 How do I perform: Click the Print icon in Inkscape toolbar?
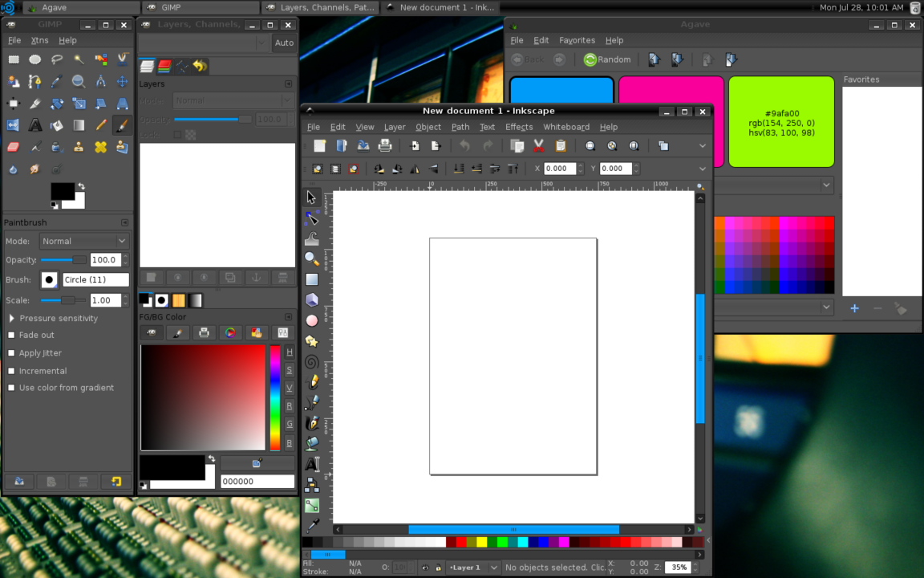tap(385, 146)
